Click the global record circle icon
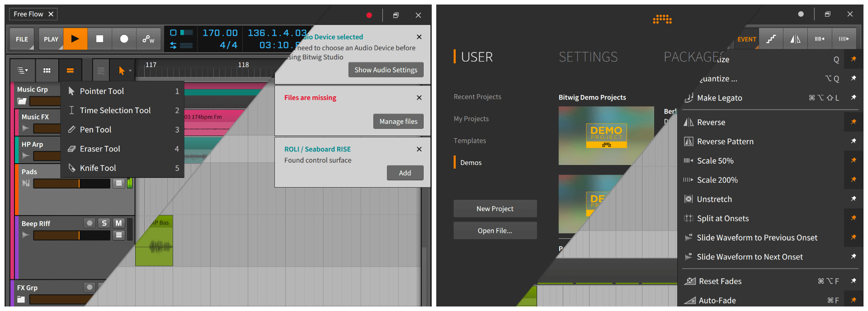 click(x=124, y=39)
